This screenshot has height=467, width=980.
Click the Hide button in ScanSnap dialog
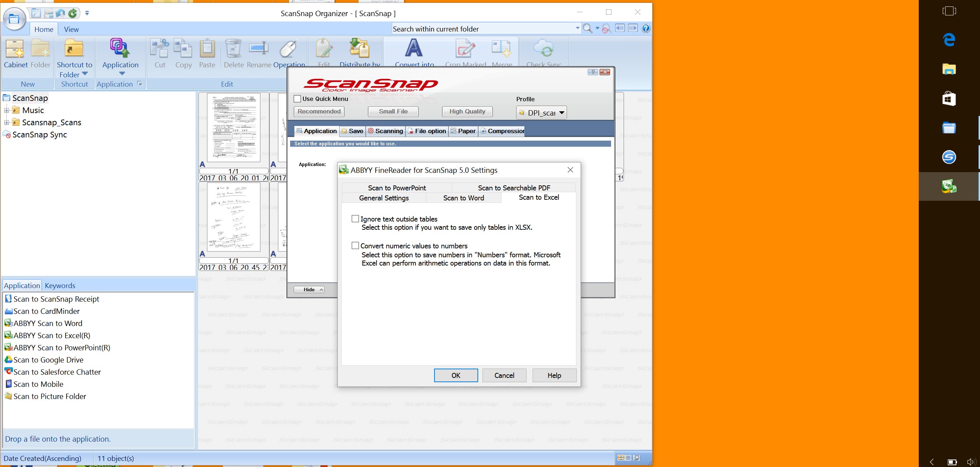point(309,290)
